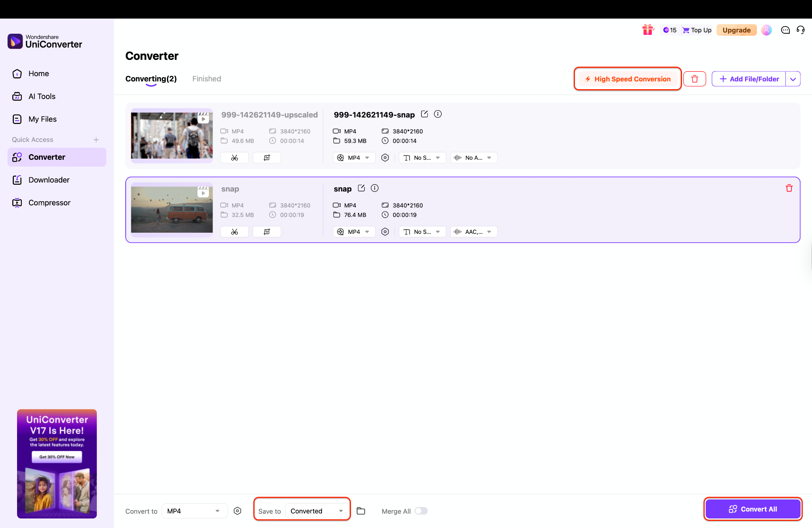View file info for the snap output
Screen dimensions: 812x528
coord(374,188)
